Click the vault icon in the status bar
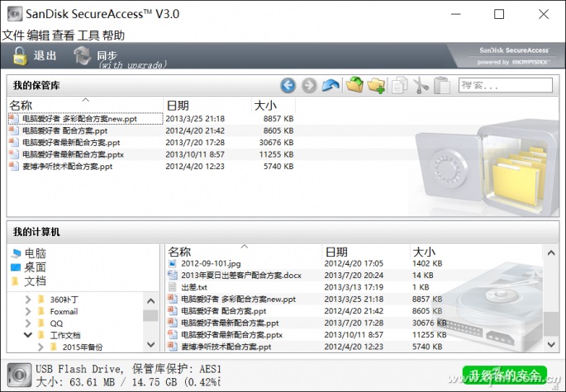 pyautogui.click(x=20, y=375)
